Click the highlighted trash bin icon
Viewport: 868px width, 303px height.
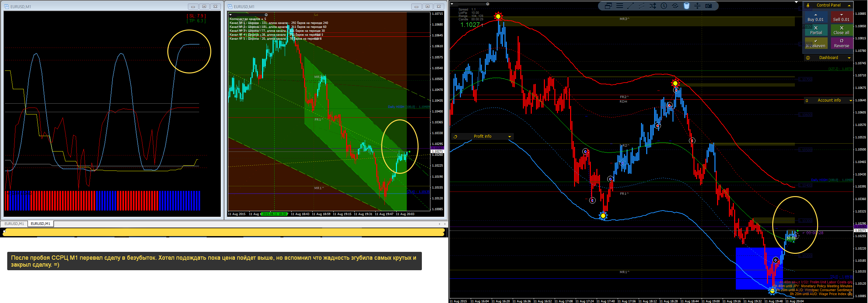pos(686,6)
